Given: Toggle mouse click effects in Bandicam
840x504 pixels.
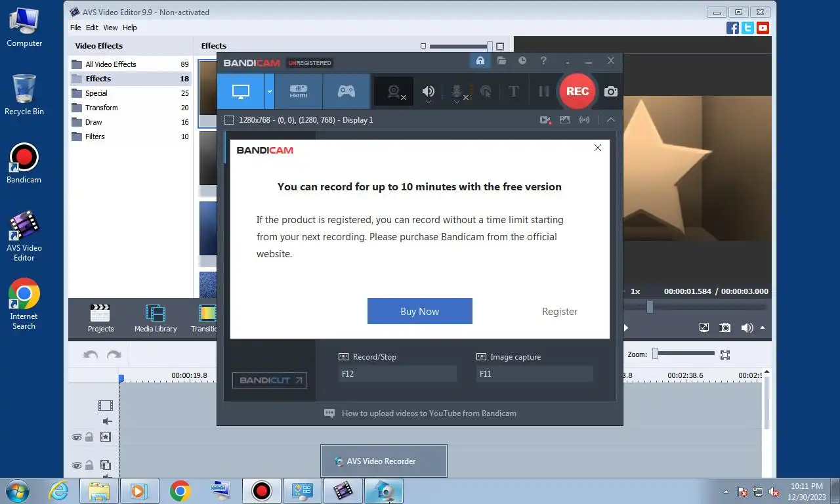Looking at the screenshot, I should (486, 92).
